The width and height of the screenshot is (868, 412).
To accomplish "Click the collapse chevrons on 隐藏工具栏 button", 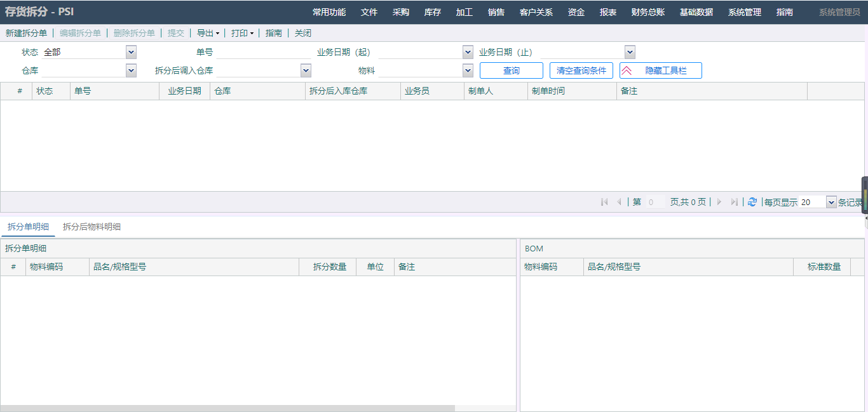I will [x=627, y=70].
